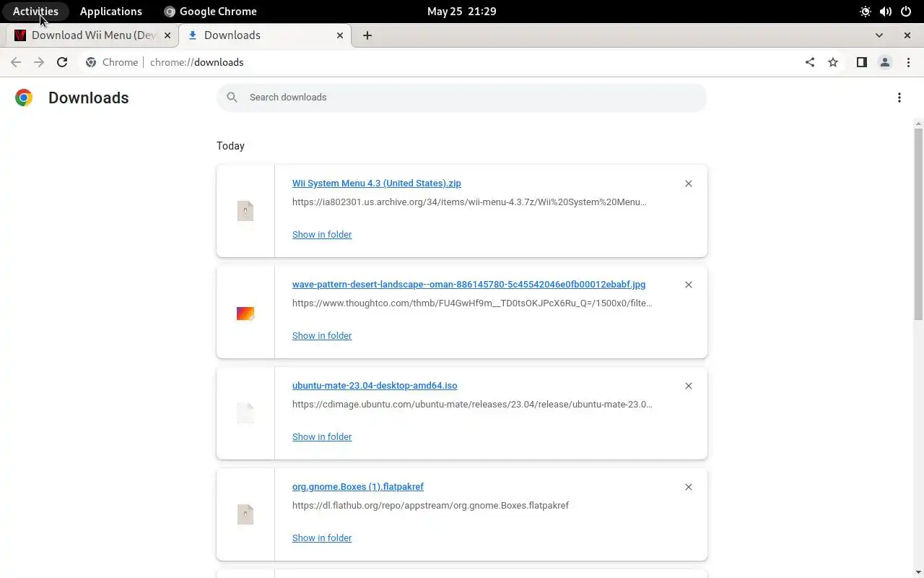Click the Chrome site info icon in address bar
This screenshot has width=924, height=578.
click(x=91, y=62)
